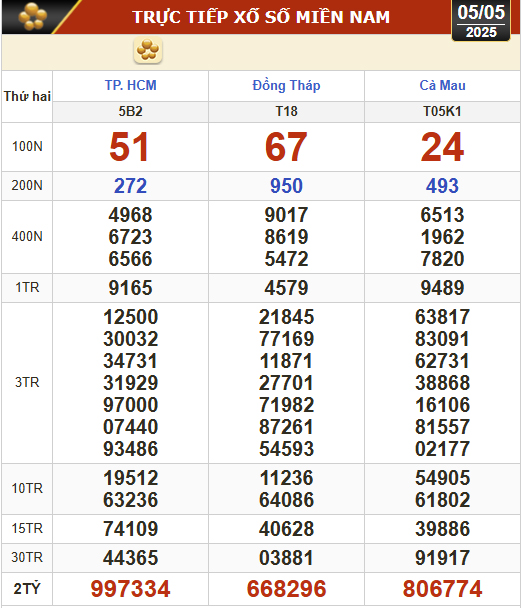Select the Đồng Tháp jackpot number 668296
524x608 pixels.
point(286,589)
